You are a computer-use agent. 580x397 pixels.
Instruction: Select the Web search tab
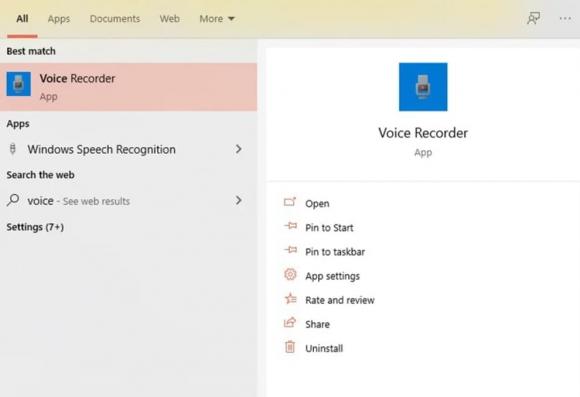tap(170, 18)
